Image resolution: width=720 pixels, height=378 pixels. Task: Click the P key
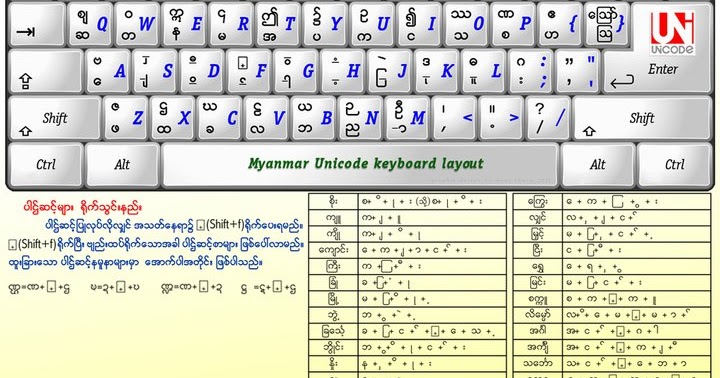(513, 24)
